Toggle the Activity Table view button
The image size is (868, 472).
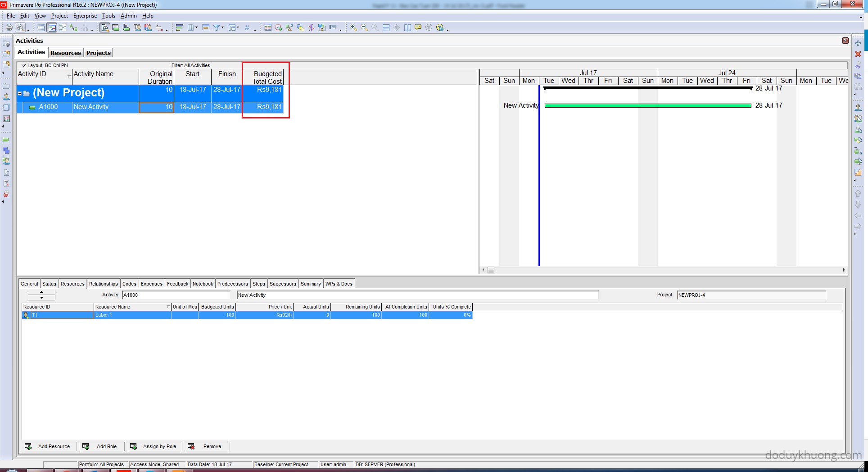41,28
